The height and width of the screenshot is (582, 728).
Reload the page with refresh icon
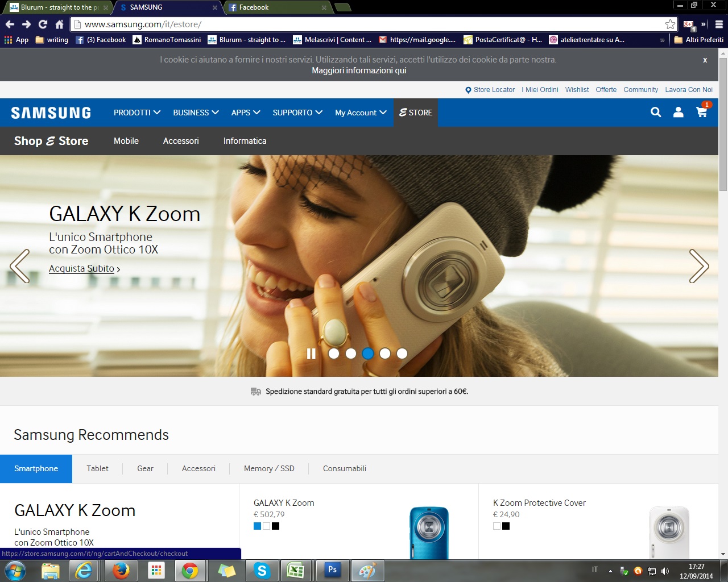(x=43, y=24)
